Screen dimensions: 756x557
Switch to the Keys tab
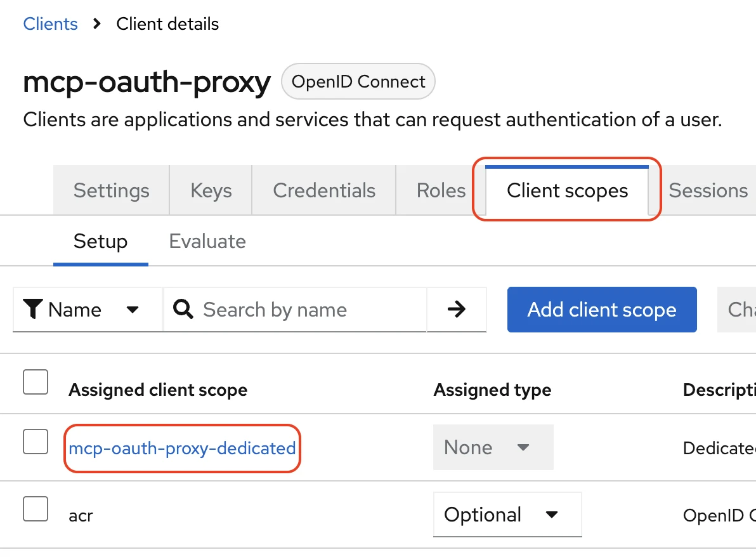tap(211, 190)
